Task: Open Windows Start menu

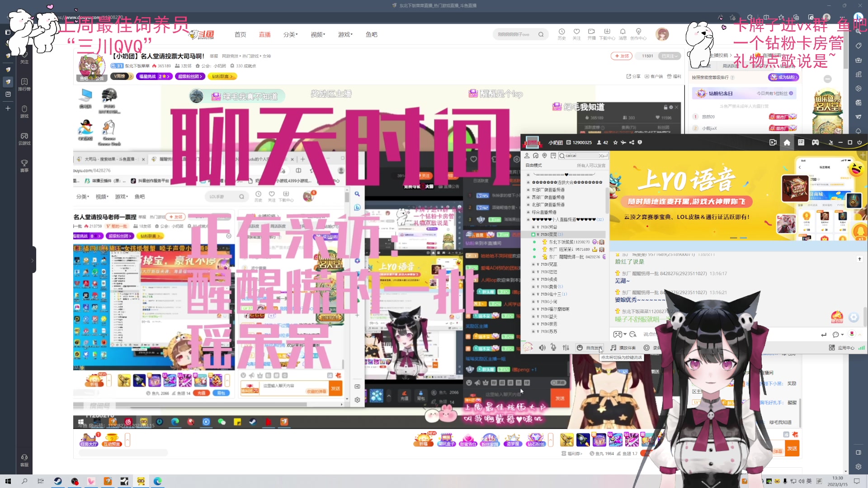Action: (x=8, y=481)
